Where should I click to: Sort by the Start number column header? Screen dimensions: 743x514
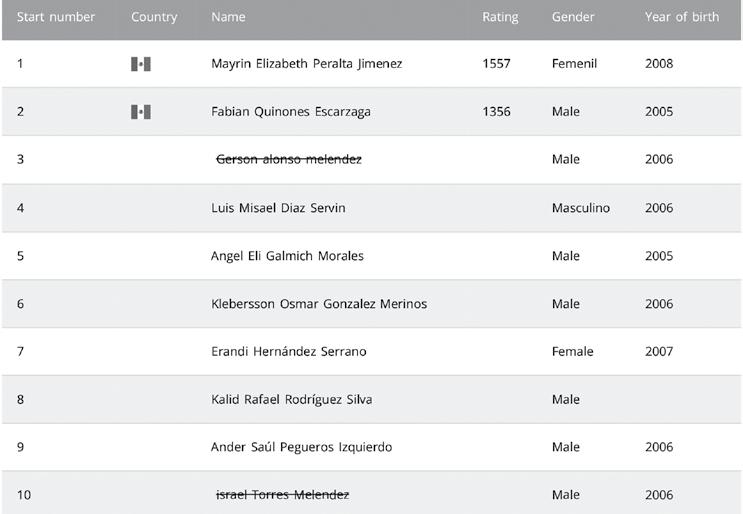tap(56, 17)
